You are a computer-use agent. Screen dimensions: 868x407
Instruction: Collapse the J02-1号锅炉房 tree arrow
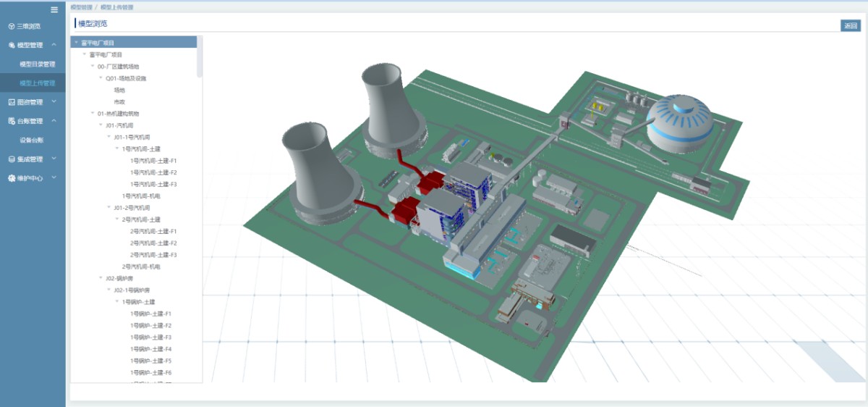[x=109, y=290]
